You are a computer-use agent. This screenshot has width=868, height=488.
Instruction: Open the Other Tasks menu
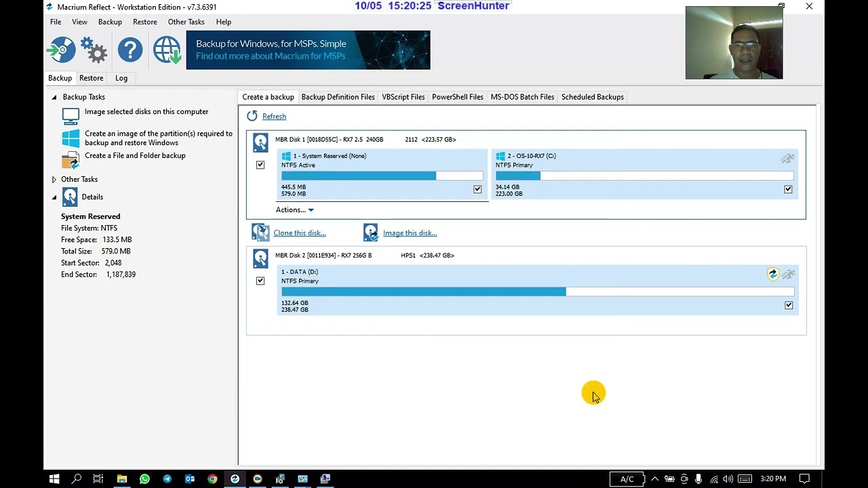[x=186, y=22]
